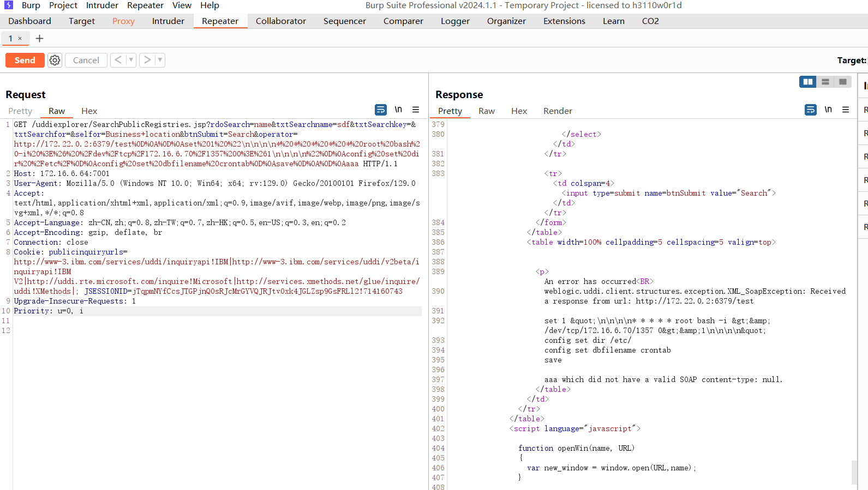Image resolution: width=868 pixels, height=490 pixels.
Task: Click the Target label at the right
Action: click(x=852, y=61)
